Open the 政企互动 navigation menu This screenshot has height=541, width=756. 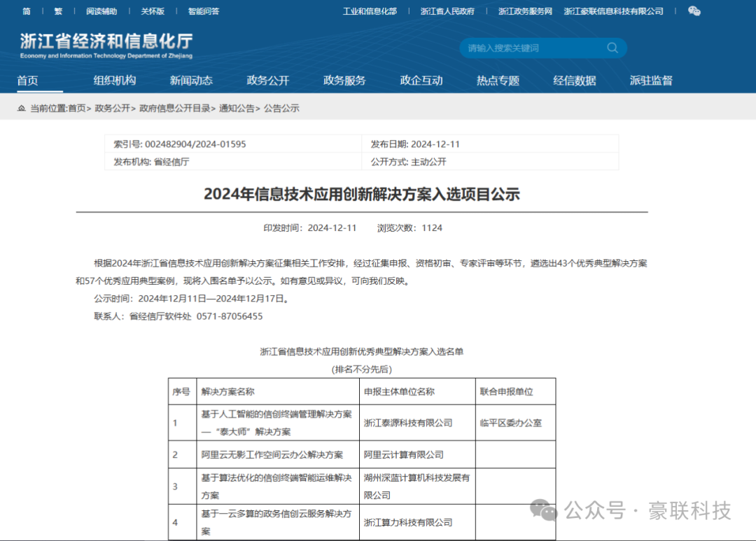tap(421, 80)
